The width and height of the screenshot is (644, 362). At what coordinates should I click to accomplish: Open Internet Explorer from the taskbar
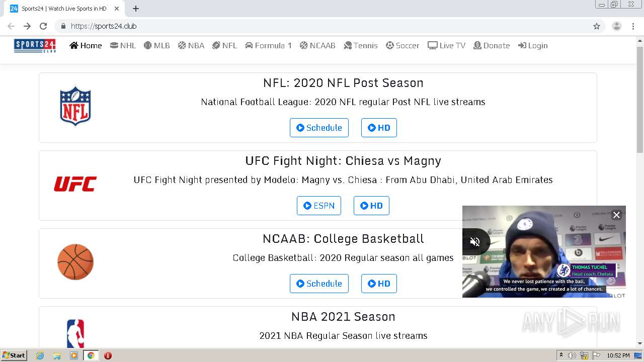point(40,355)
